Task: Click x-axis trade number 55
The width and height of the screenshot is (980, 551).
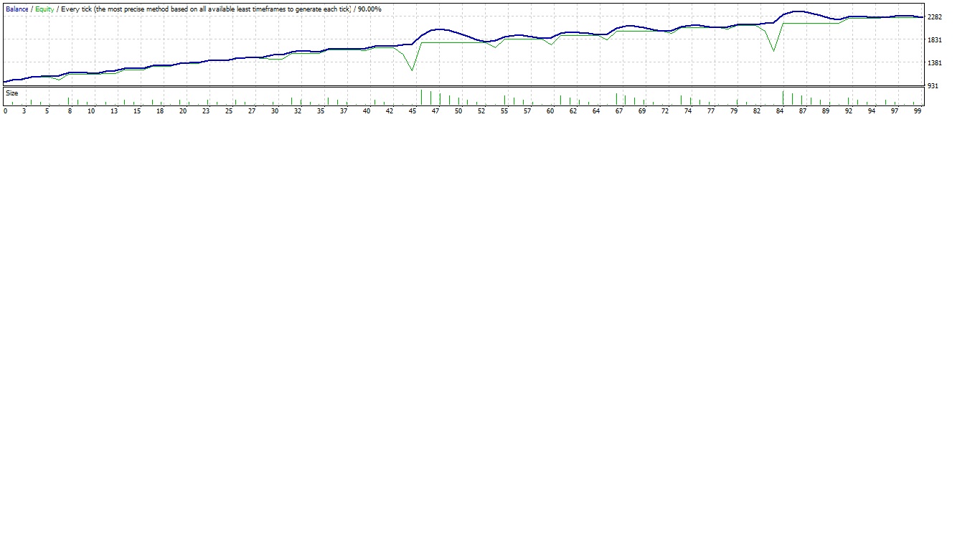Action: tap(504, 111)
